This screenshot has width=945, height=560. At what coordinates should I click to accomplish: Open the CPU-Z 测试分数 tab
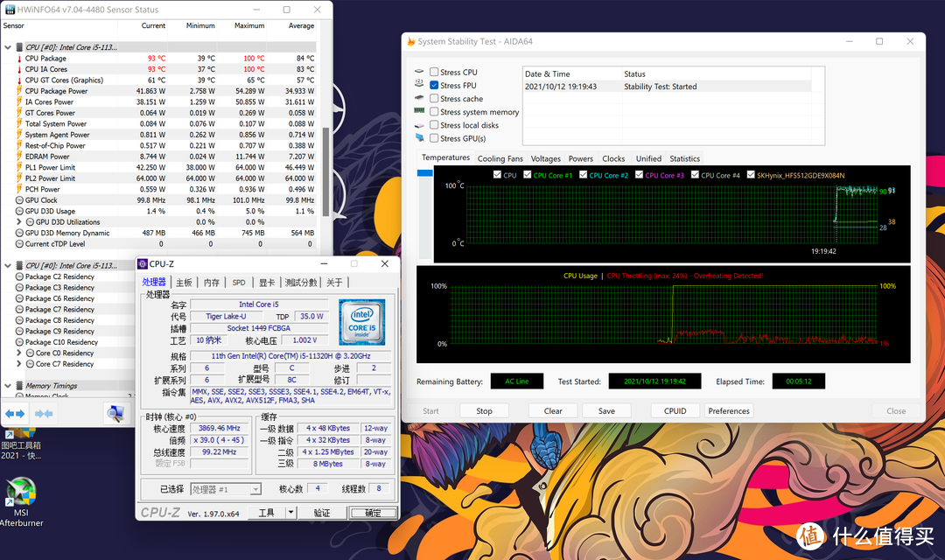pyautogui.click(x=300, y=282)
